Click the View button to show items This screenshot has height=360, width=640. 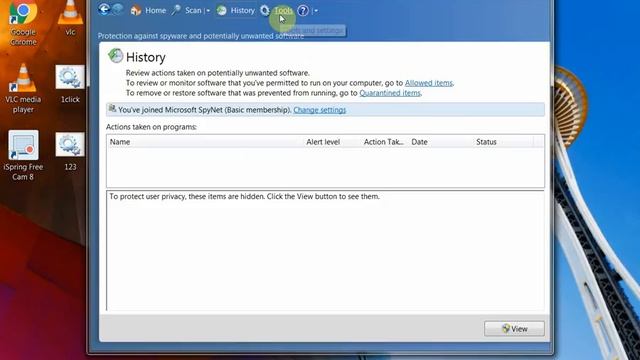pyautogui.click(x=514, y=329)
